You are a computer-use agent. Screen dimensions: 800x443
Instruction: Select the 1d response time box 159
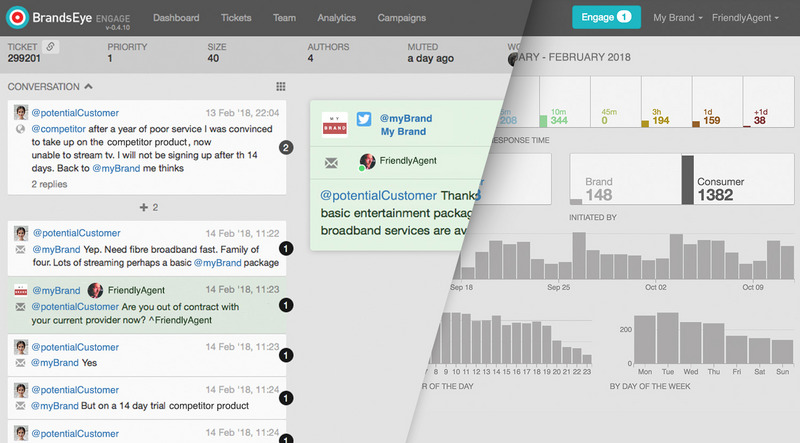(717, 102)
